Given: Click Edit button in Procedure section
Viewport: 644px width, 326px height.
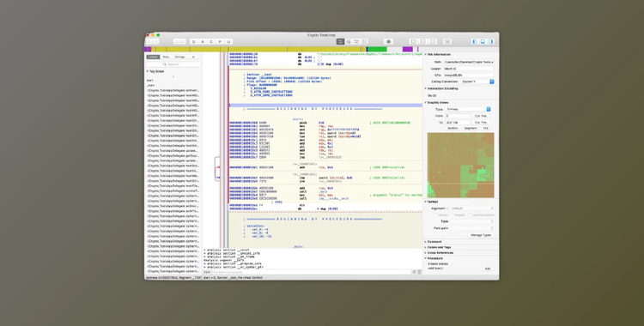Looking at the screenshot, I should [488, 269].
